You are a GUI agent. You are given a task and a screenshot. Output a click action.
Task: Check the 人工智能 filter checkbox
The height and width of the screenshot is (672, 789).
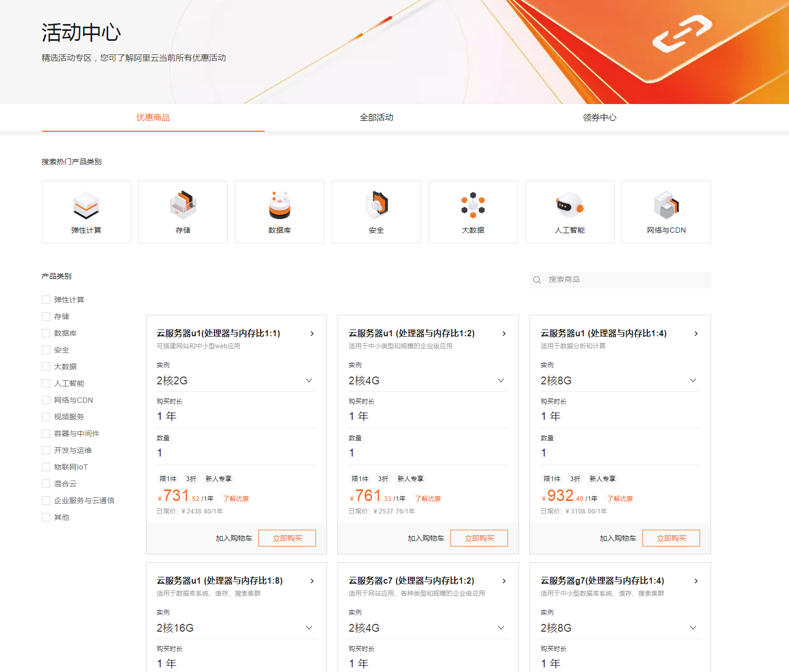click(46, 383)
